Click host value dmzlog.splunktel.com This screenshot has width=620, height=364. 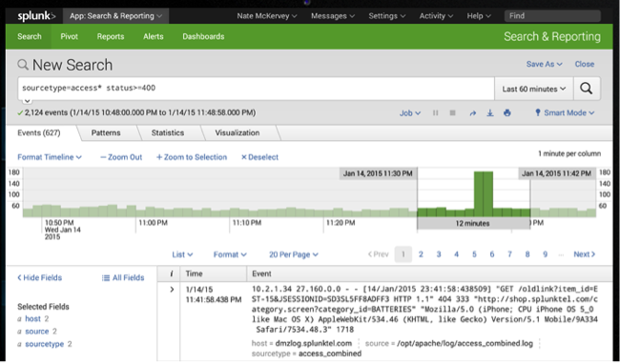[x=314, y=343]
